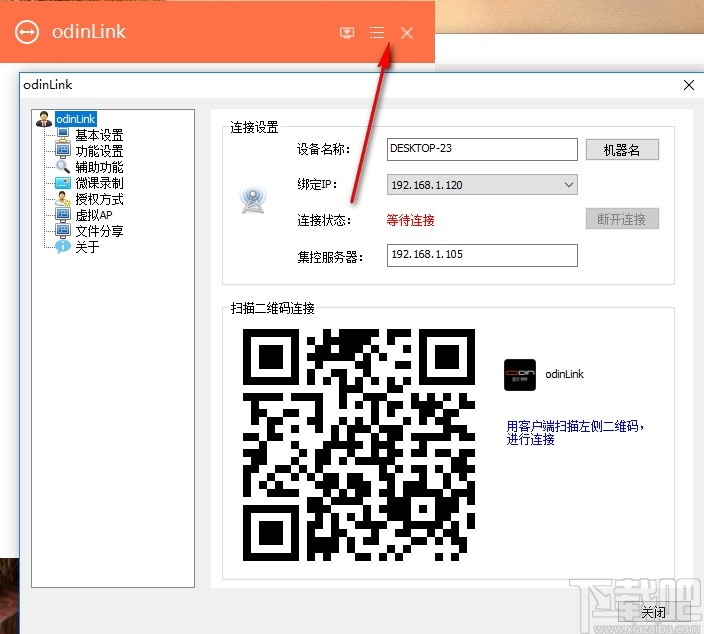The height and width of the screenshot is (634, 704).
Task: Open 关于 in the tree
Action: 87,247
